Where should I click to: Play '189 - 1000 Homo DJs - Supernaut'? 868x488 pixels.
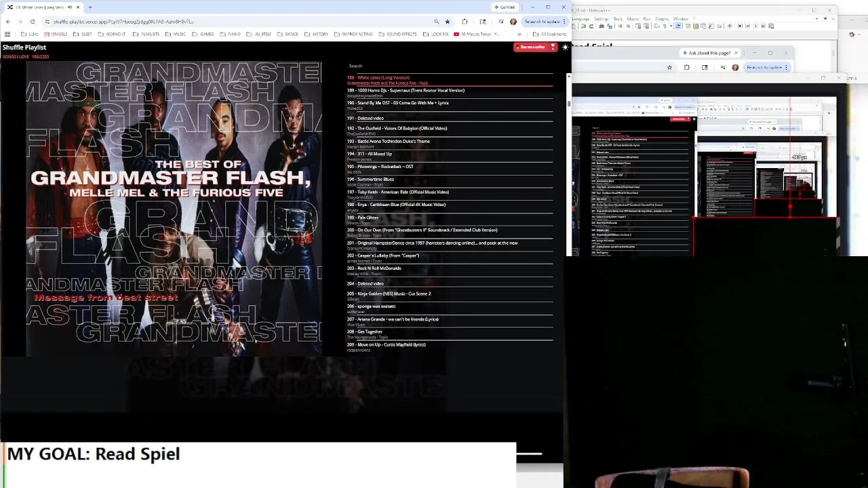click(450, 93)
